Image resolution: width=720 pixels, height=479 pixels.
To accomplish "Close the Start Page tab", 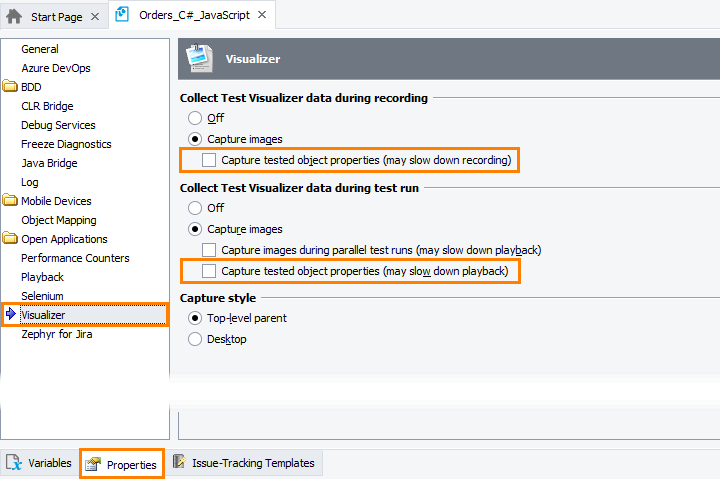I will (95, 17).
